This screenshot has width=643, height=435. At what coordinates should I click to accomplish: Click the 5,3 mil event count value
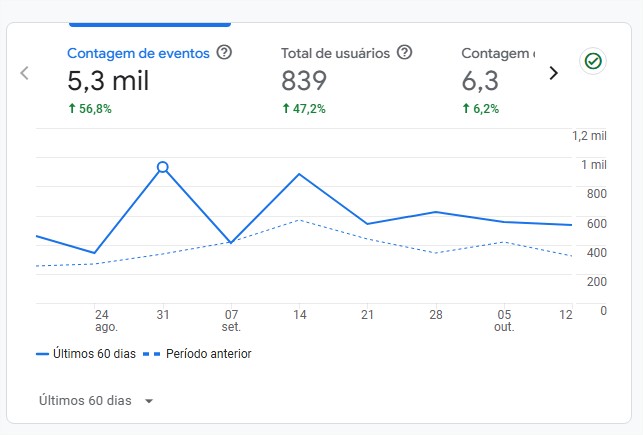coord(108,81)
